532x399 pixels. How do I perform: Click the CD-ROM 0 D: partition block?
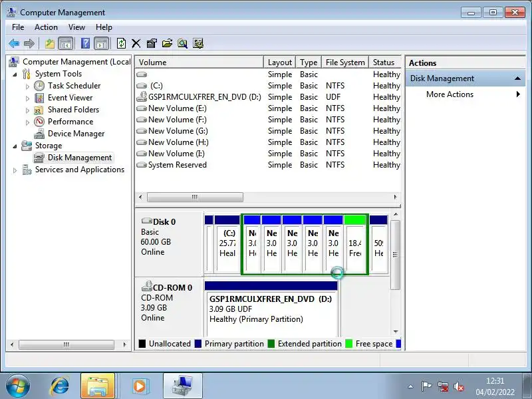[x=271, y=309]
